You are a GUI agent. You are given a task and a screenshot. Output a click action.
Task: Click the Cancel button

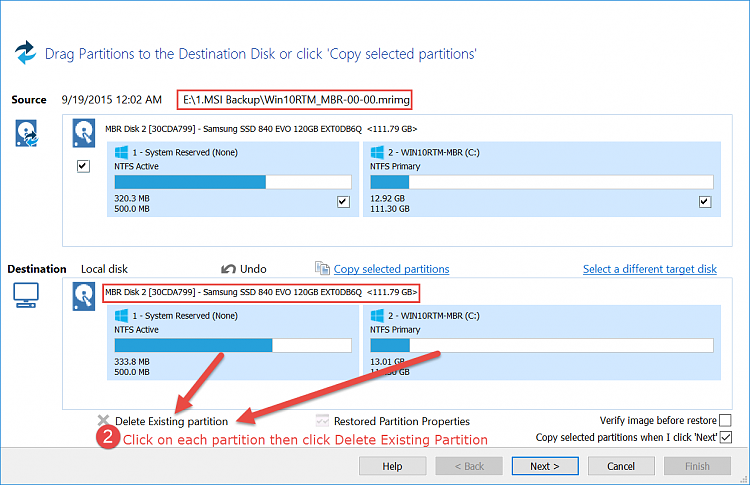click(621, 466)
